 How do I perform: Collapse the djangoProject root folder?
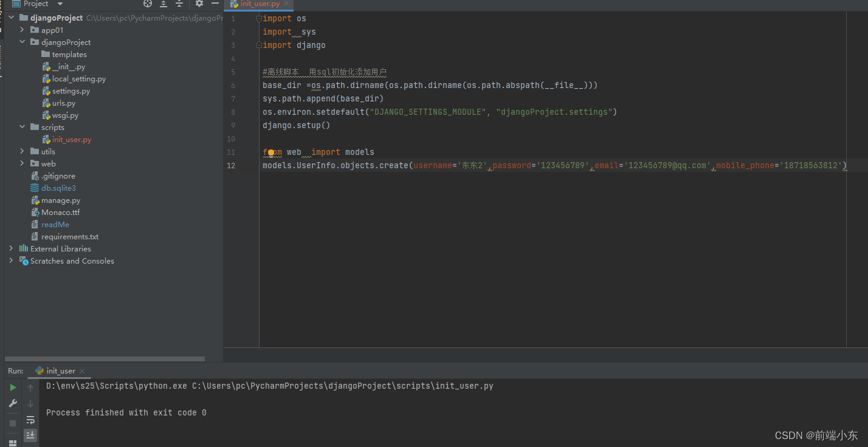(x=10, y=17)
